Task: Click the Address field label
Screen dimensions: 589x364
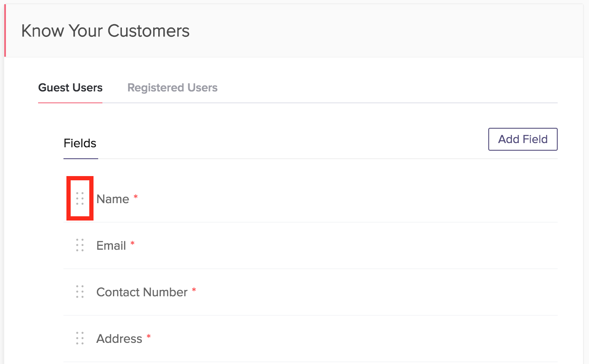Action: click(x=119, y=339)
